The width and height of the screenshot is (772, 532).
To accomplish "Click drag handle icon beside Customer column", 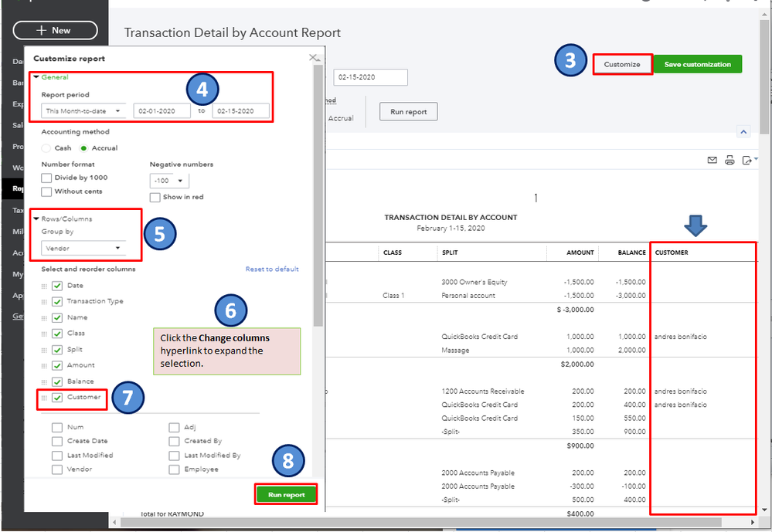I will [44, 398].
